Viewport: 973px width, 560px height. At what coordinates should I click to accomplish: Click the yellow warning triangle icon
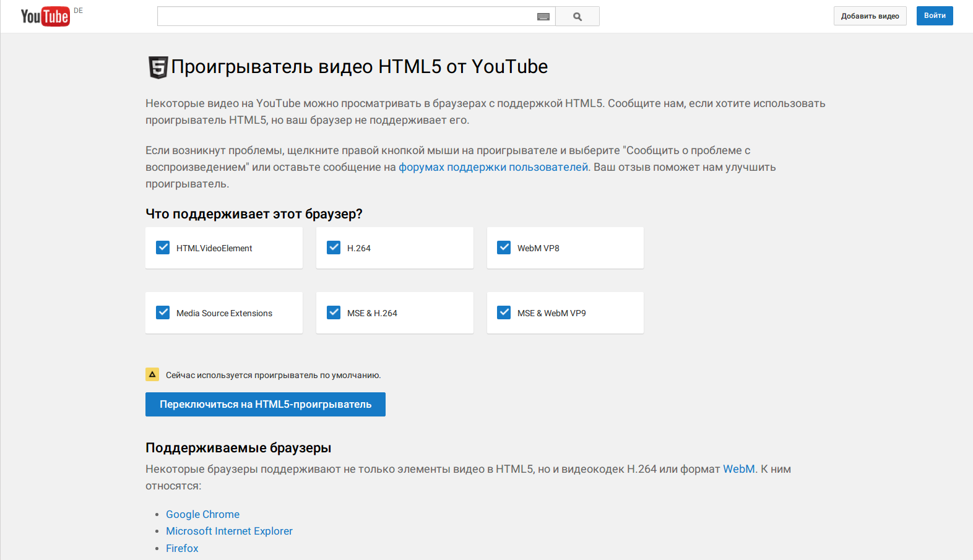click(x=152, y=374)
